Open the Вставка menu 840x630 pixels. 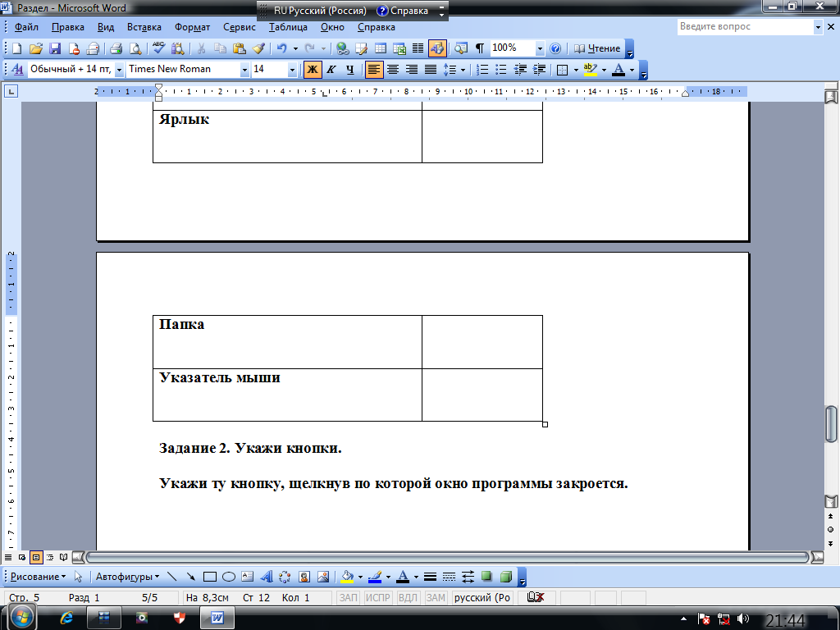(x=144, y=27)
